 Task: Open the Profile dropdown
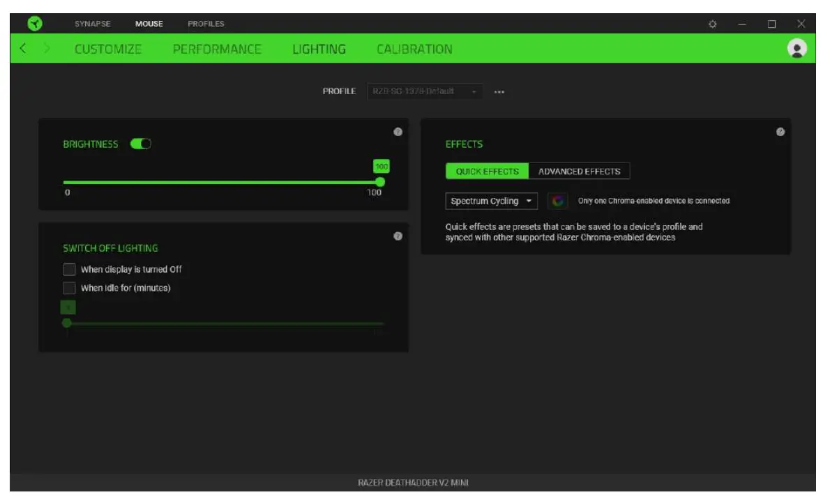pyautogui.click(x=425, y=91)
